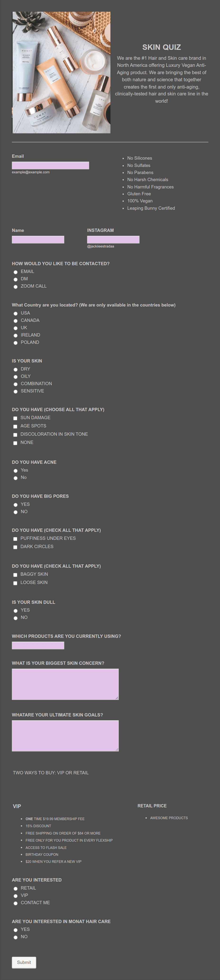This screenshot has width=220, height=980.
Task: Check the DARK CIRCLES checkbox
Action: pos(15,547)
